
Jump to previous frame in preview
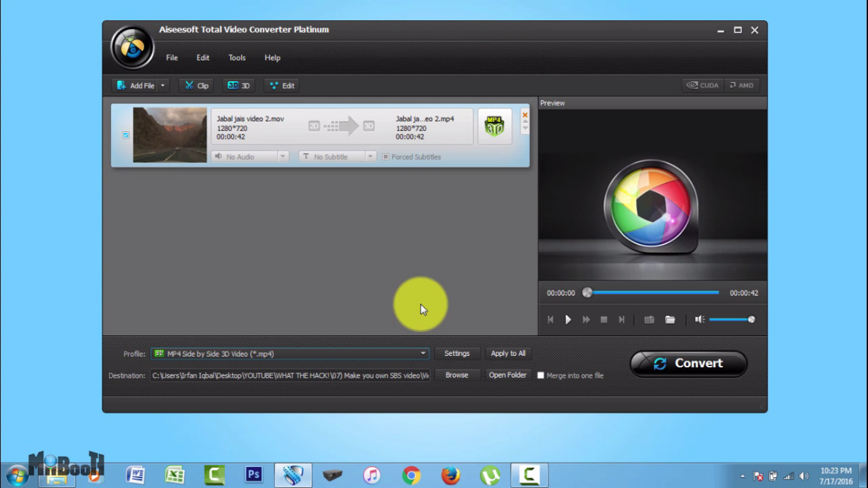click(x=550, y=320)
